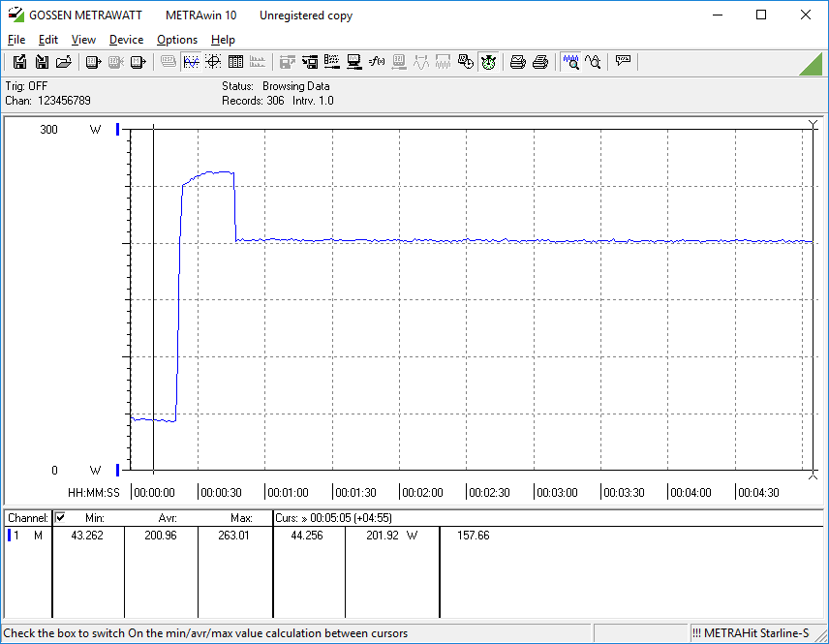Toggle the min/avr/max between cursors checkbox
This screenshot has height=644, width=829.
(60, 517)
